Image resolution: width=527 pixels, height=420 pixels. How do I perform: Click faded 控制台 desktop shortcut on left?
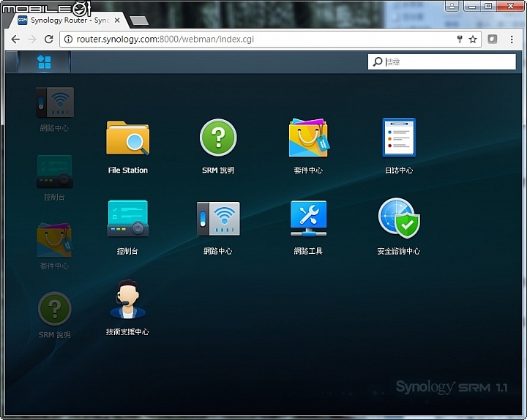tap(54, 171)
